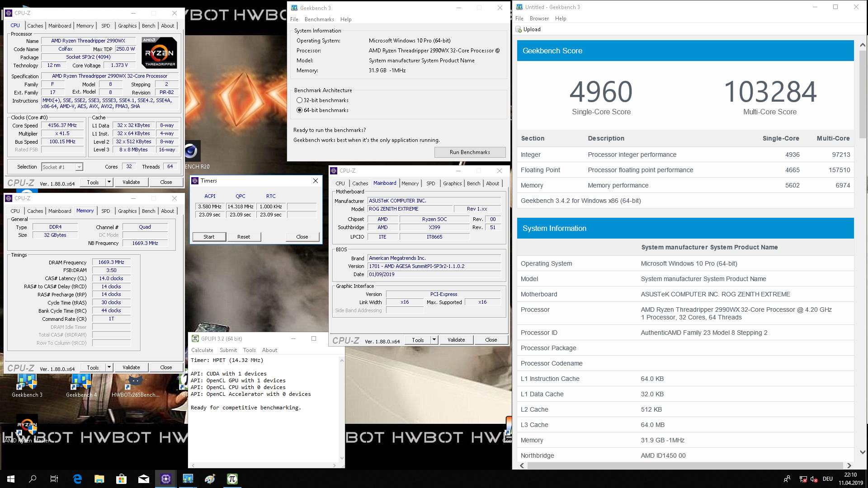Open Submit menu in GPUPI
The height and width of the screenshot is (488, 868).
[x=228, y=350]
